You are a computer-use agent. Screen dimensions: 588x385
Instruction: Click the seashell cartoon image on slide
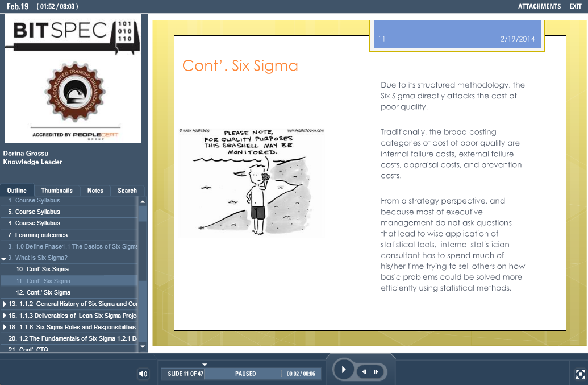[252, 183]
